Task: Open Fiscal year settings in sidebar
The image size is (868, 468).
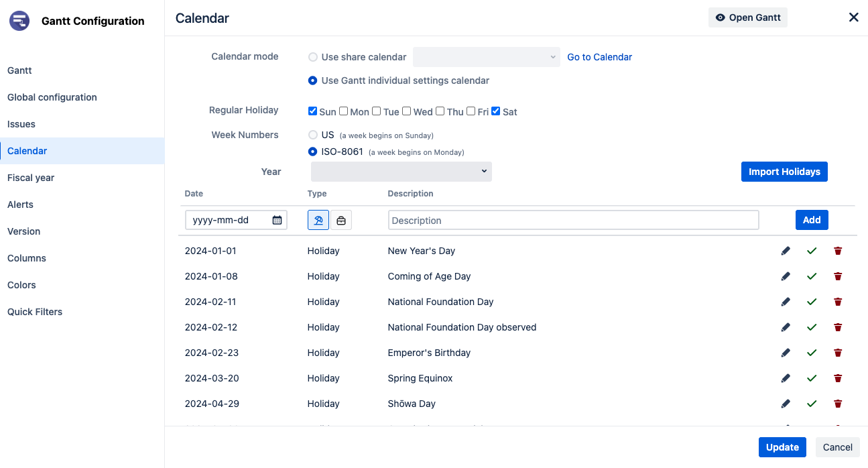Action: [31, 178]
